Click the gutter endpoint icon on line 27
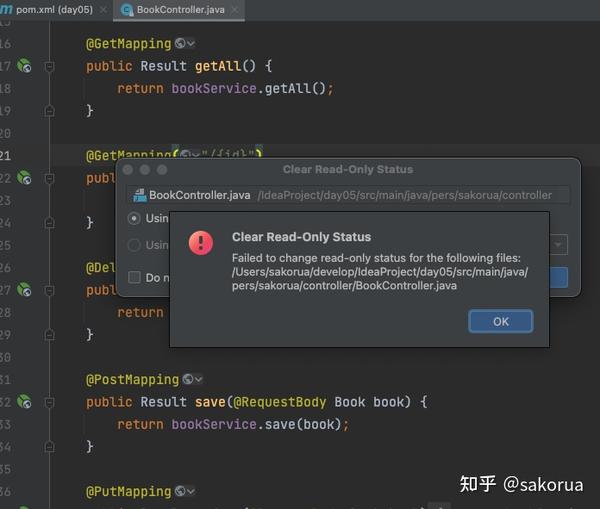Screen dimensions: 600x509 (x=24, y=290)
